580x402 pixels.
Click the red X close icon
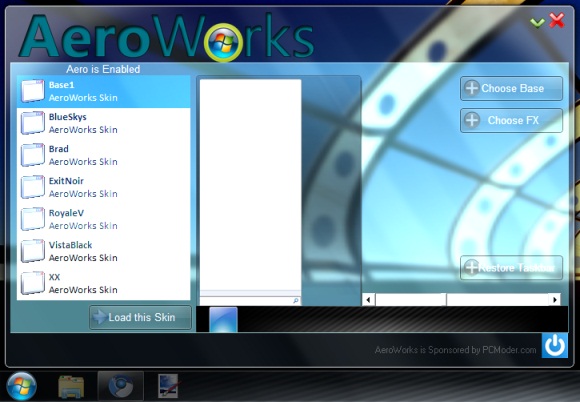coord(557,20)
